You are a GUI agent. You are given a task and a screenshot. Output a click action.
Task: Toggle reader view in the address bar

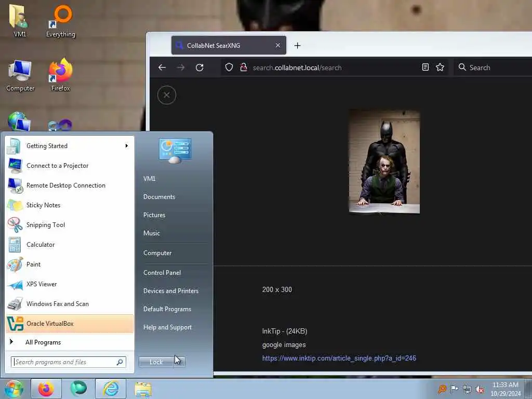425,67
